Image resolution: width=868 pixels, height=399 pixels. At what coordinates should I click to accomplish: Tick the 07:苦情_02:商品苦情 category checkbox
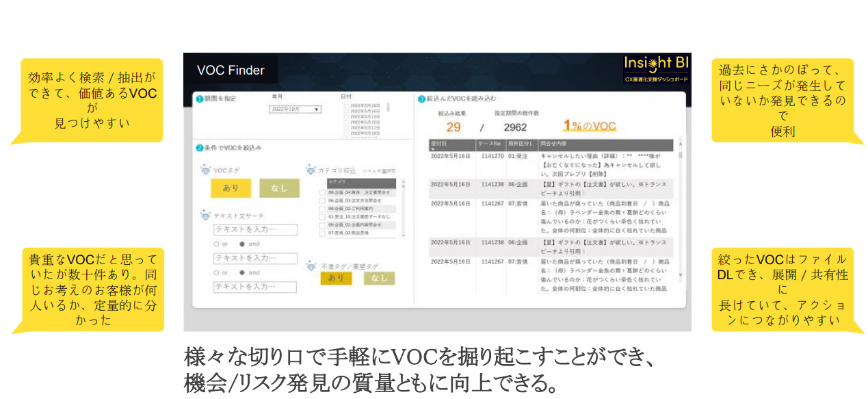coord(322,233)
